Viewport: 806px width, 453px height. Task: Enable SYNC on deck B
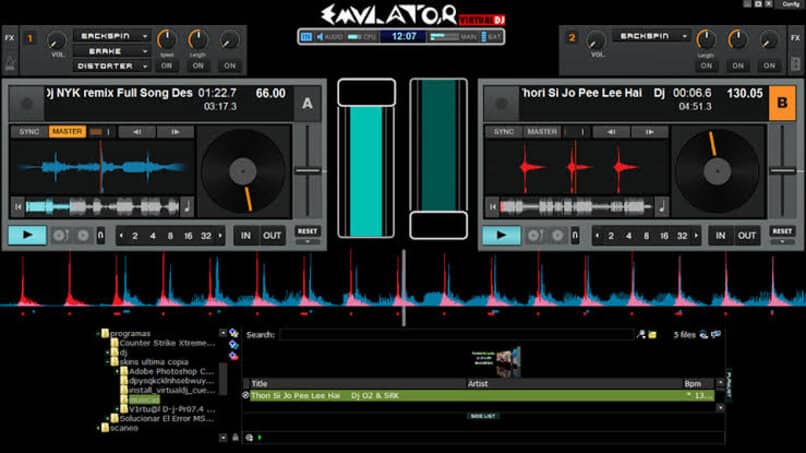504,132
